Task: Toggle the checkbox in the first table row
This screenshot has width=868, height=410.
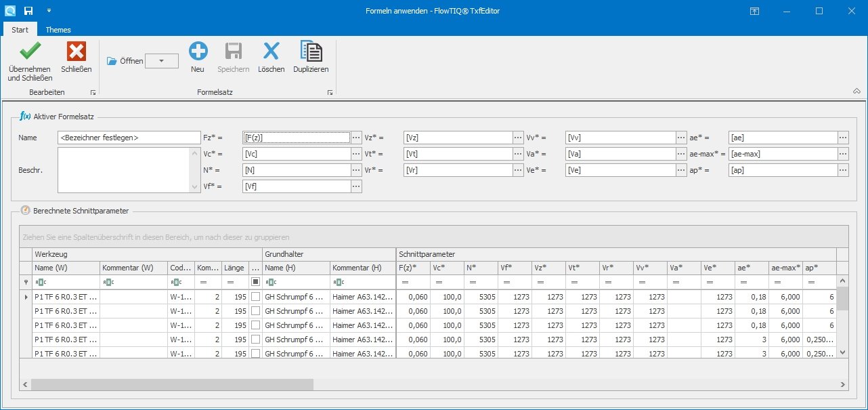Action: (255, 297)
